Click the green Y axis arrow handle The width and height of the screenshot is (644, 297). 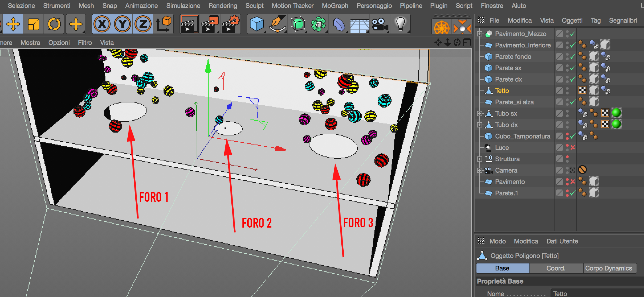[x=208, y=66]
